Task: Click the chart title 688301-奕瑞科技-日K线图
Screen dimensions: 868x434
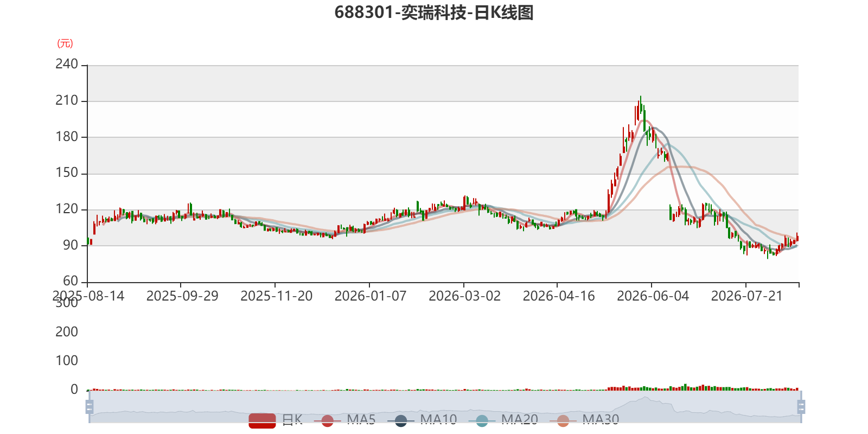Action: 434,12
